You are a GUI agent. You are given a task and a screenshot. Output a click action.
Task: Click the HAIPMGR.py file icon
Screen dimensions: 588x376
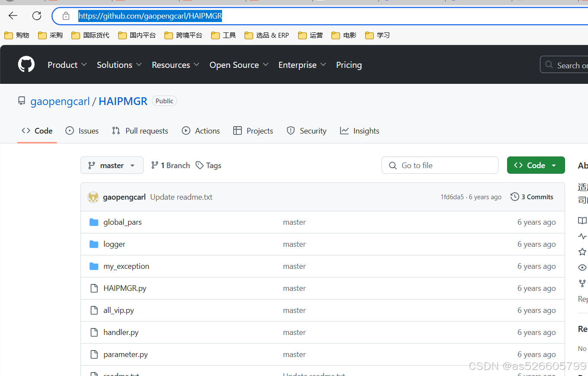coord(94,288)
